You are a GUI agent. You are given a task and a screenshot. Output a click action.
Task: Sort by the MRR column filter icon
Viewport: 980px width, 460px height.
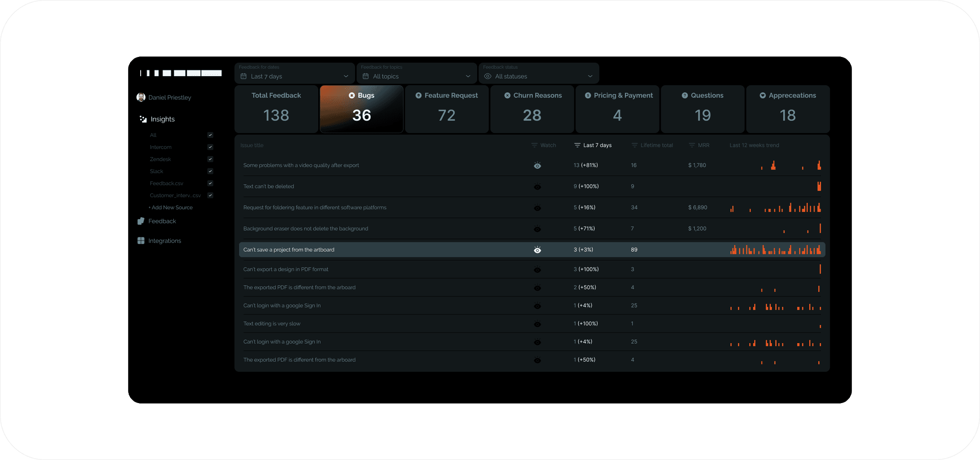tap(691, 145)
